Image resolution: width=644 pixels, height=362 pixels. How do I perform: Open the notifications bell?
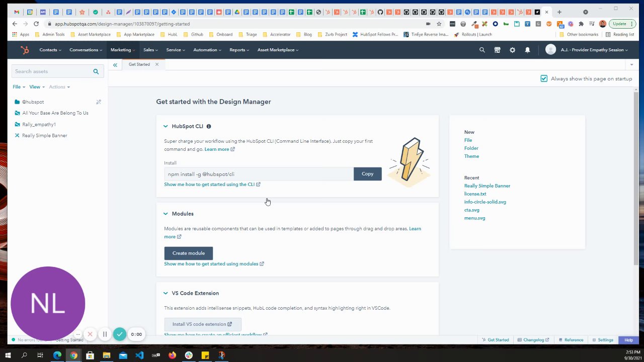(527, 50)
